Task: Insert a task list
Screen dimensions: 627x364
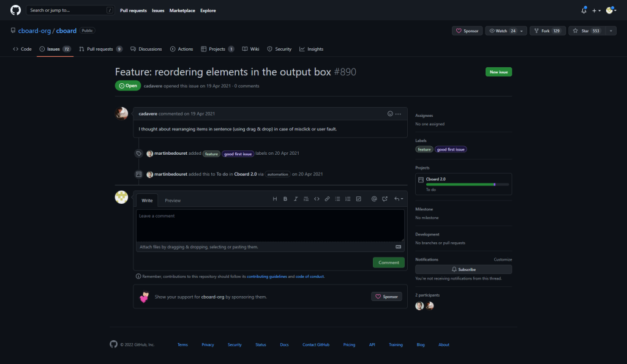Action: [x=359, y=199]
